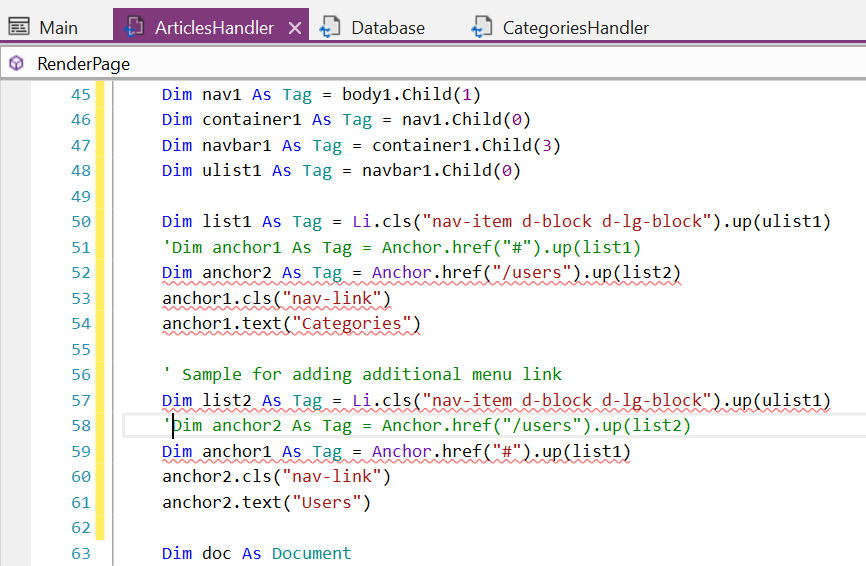Click the purple cube sub icon

(x=17, y=64)
